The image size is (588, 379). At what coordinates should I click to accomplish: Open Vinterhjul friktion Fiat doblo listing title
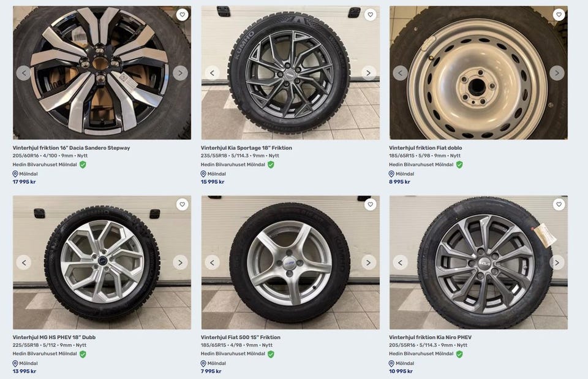tap(425, 148)
